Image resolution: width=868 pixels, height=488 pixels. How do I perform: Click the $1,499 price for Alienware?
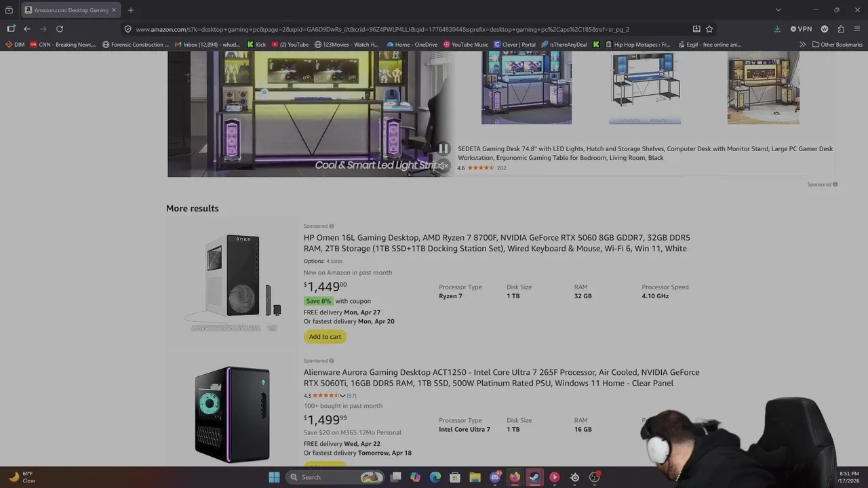[x=325, y=420]
